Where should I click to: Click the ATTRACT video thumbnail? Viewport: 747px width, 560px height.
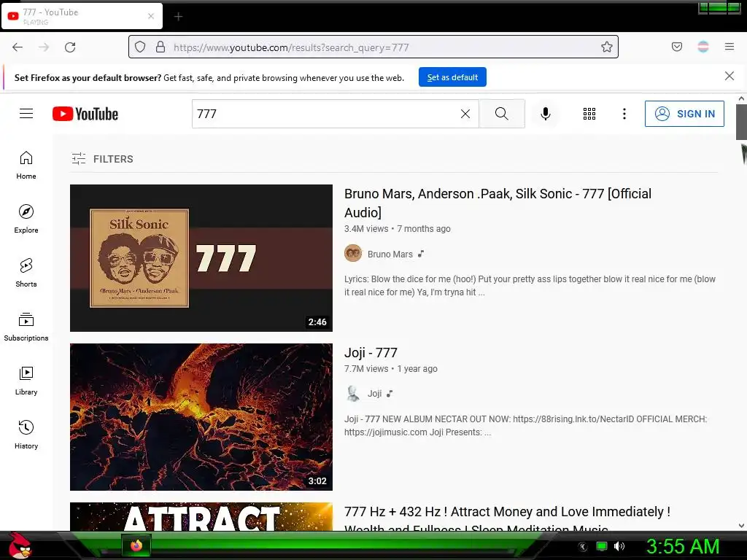pos(201,517)
